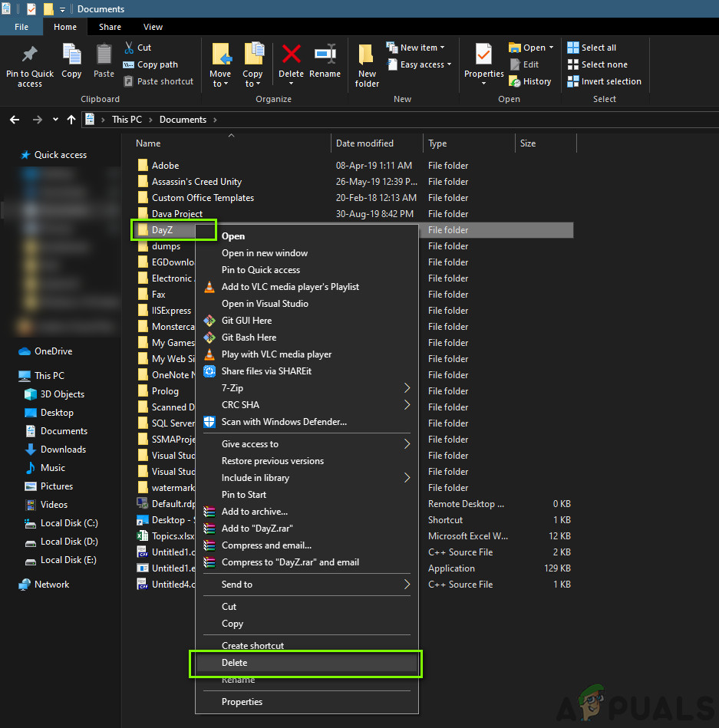Click Select all in the ribbon
The height and width of the screenshot is (728, 719).
[x=592, y=48]
